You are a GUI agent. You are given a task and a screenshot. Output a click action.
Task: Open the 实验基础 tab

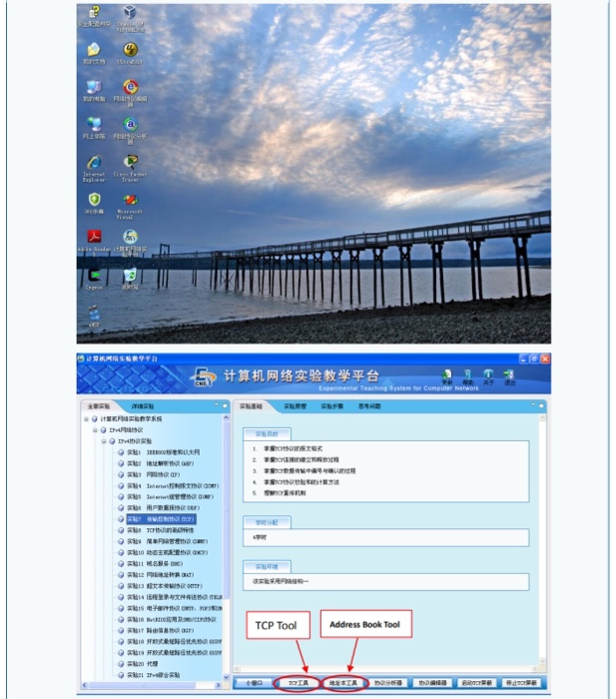(251, 406)
